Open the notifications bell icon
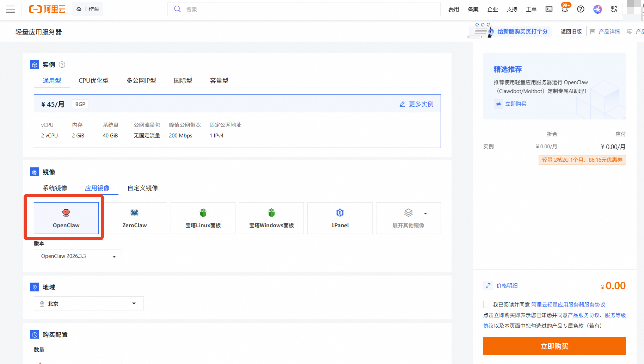Viewport: 644px width, 364px height. pyautogui.click(x=565, y=9)
